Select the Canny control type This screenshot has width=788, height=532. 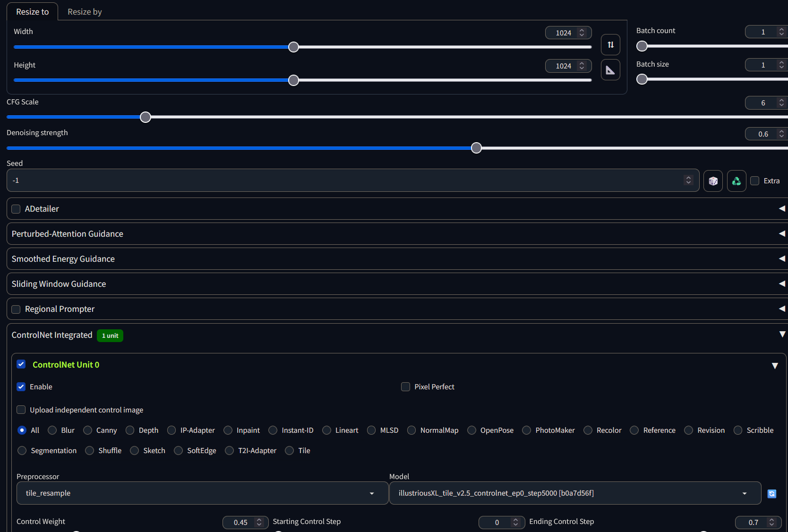tap(87, 430)
